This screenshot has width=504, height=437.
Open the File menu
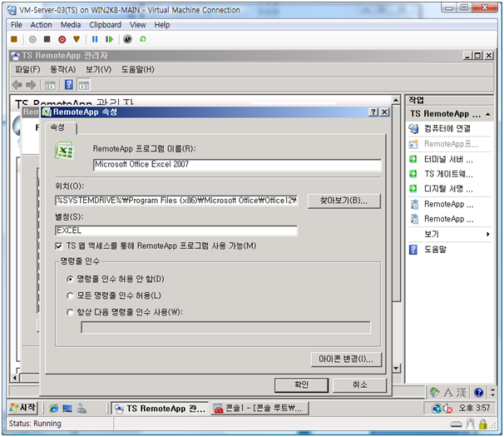click(17, 25)
